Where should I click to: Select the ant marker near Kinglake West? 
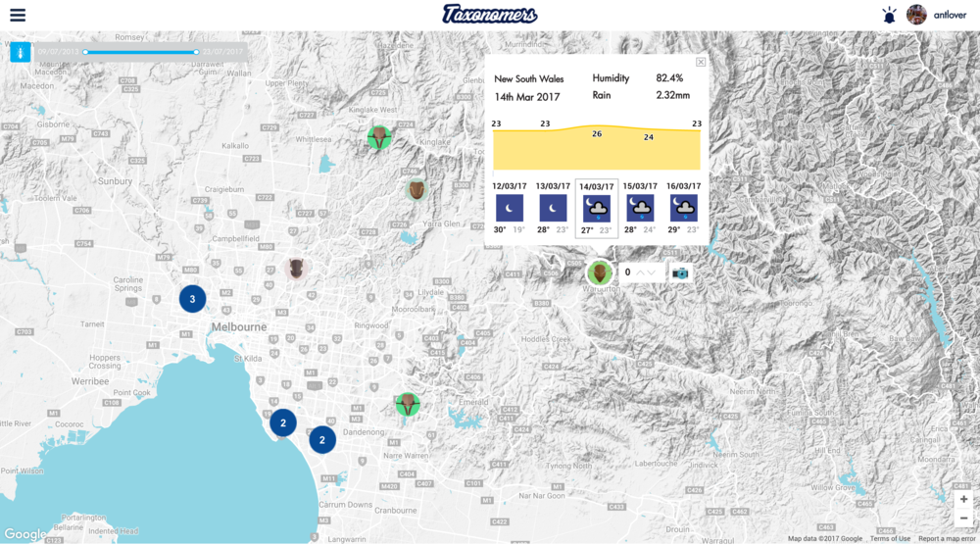click(379, 137)
